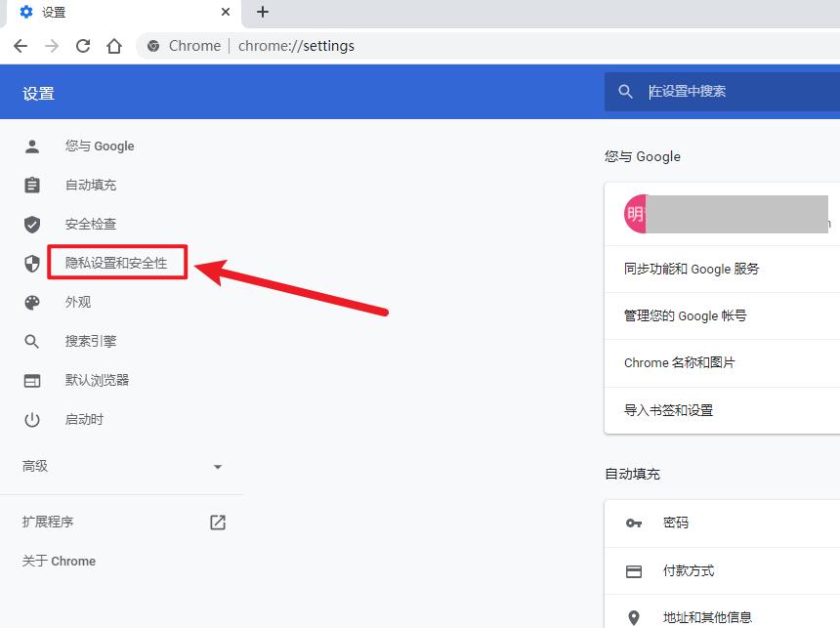The width and height of the screenshot is (840, 628).
Task: Open 安全检查 via its shield icon
Action: 32,224
